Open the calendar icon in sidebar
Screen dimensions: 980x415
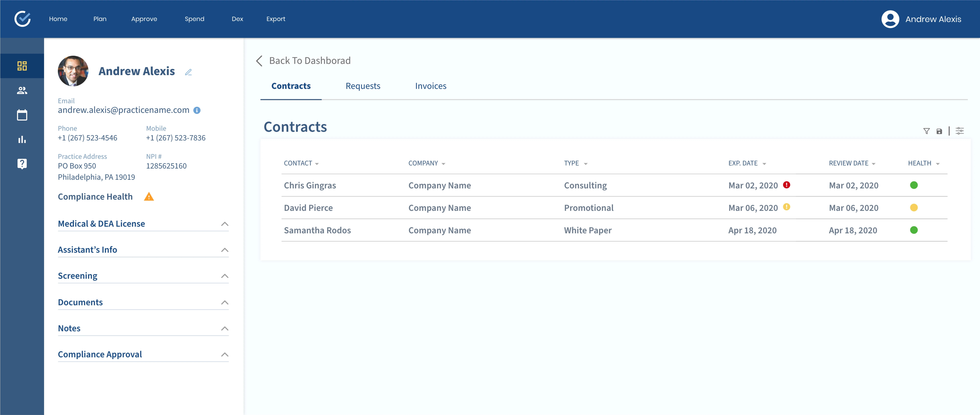coord(22,115)
